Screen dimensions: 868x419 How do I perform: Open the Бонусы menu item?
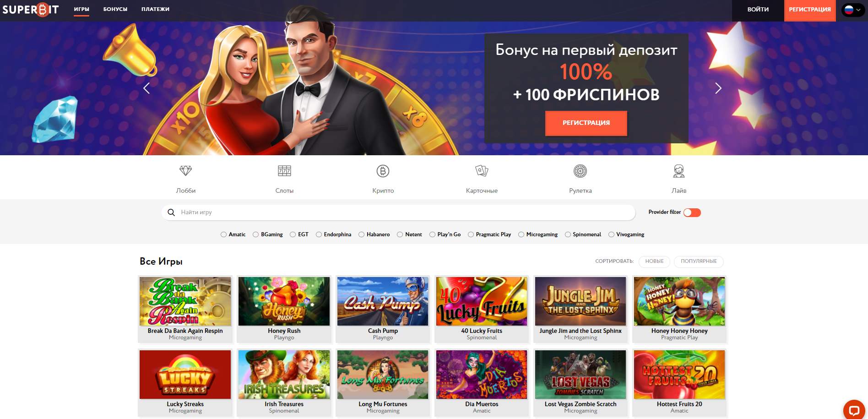(x=115, y=9)
